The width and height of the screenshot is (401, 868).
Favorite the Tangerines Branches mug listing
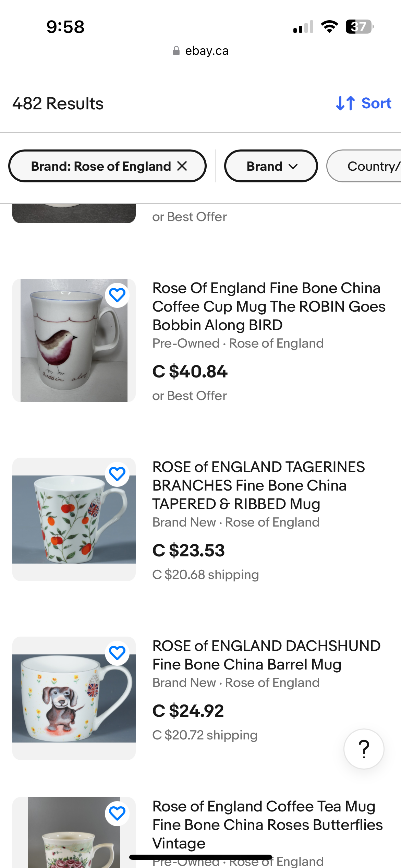pos(117,474)
